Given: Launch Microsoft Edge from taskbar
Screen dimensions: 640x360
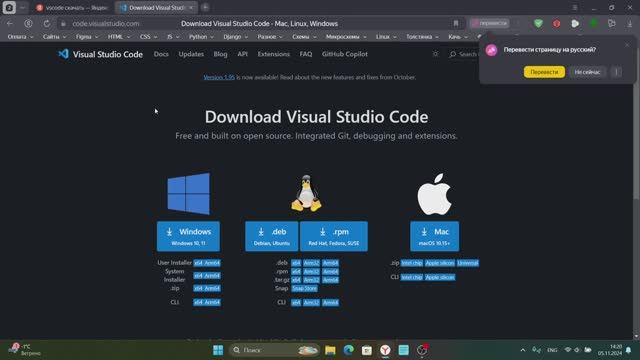Looking at the screenshot, I should pos(349,350).
